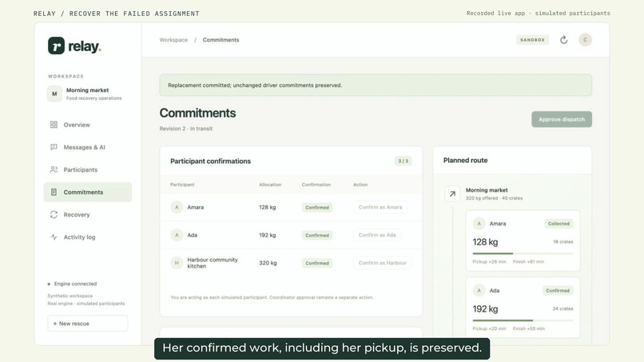
Task: Select the Commitments nav item
Action: click(87, 192)
